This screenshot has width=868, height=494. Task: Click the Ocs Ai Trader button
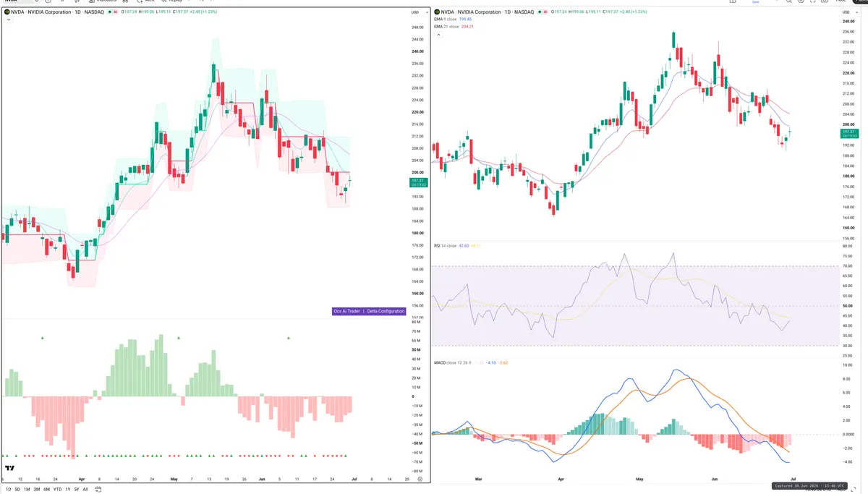point(346,311)
